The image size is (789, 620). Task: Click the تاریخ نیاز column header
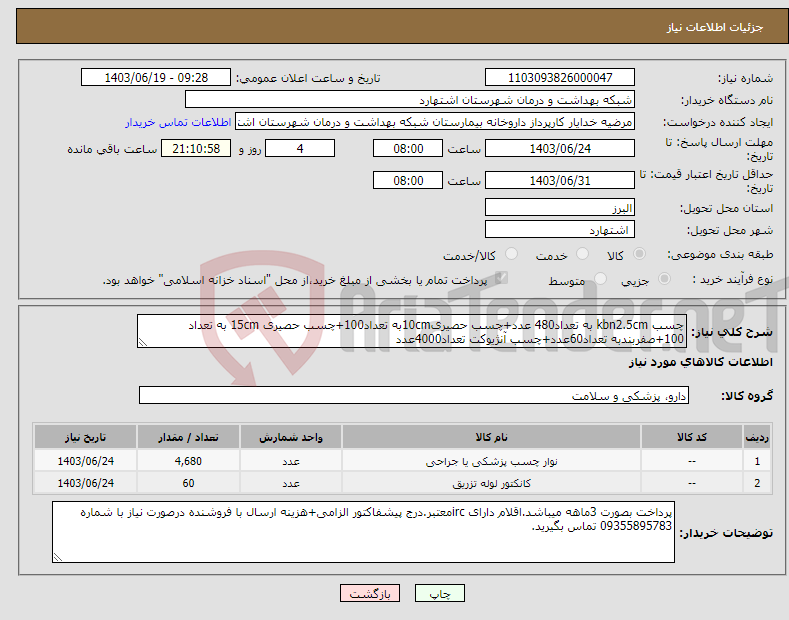coord(86,437)
